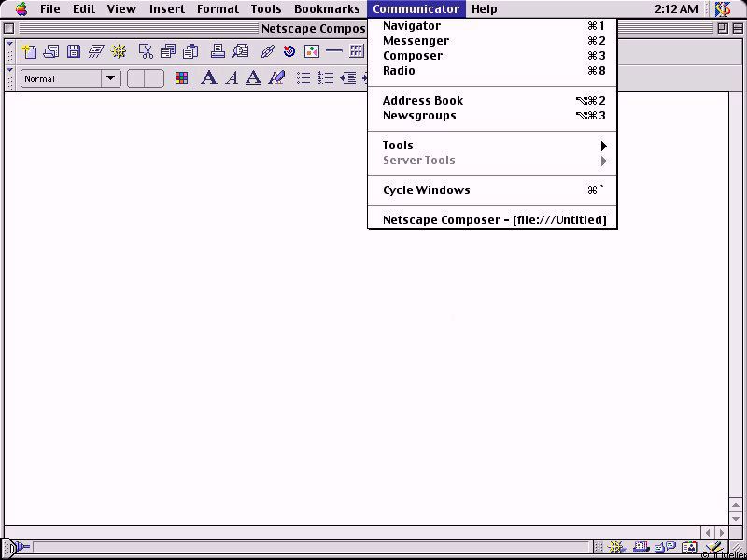The width and height of the screenshot is (747, 560).
Task: Toggle the underline A formatting button
Action: (253, 78)
